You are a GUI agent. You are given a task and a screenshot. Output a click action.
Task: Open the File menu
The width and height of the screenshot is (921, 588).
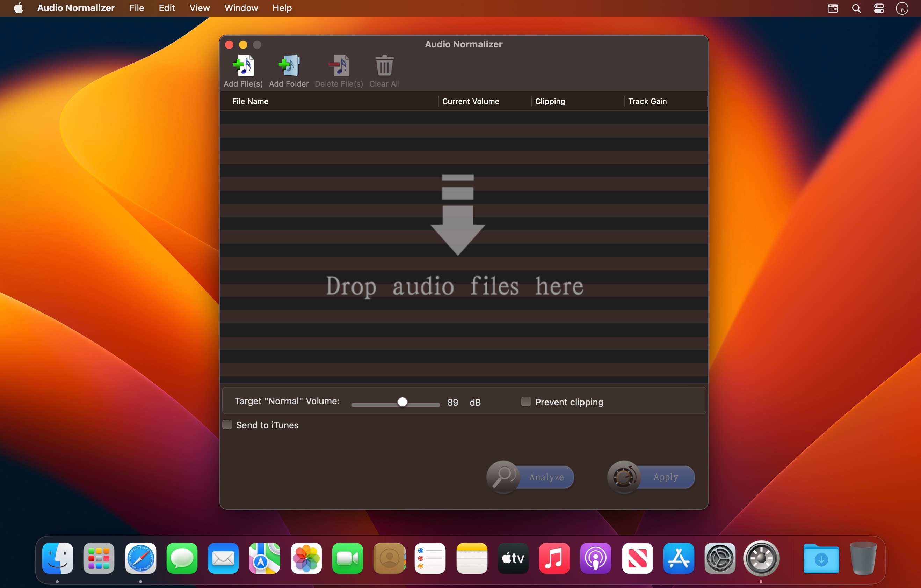[x=137, y=8]
